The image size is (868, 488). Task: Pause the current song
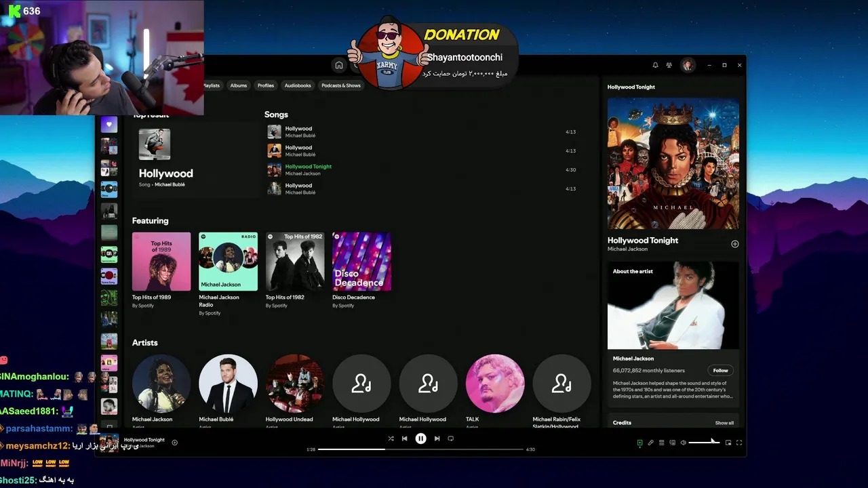pos(420,439)
